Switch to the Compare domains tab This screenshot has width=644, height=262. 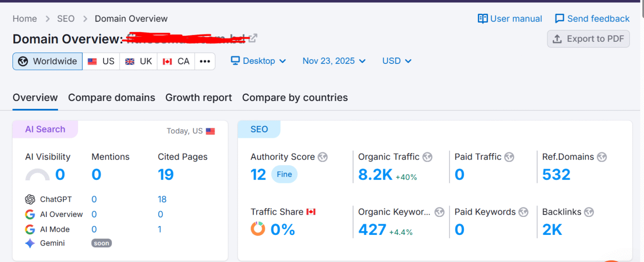pyautogui.click(x=111, y=97)
